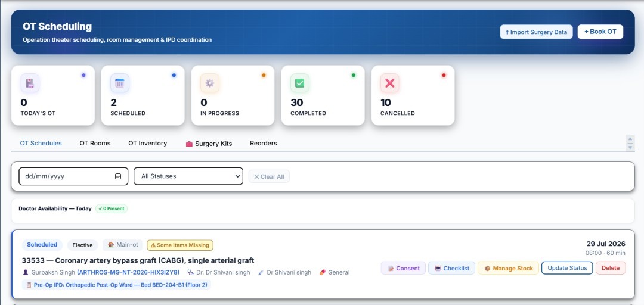Click the tab bar scroll down arrow
Viewport: 644px width, 305px height.
pyautogui.click(x=630, y=147)
